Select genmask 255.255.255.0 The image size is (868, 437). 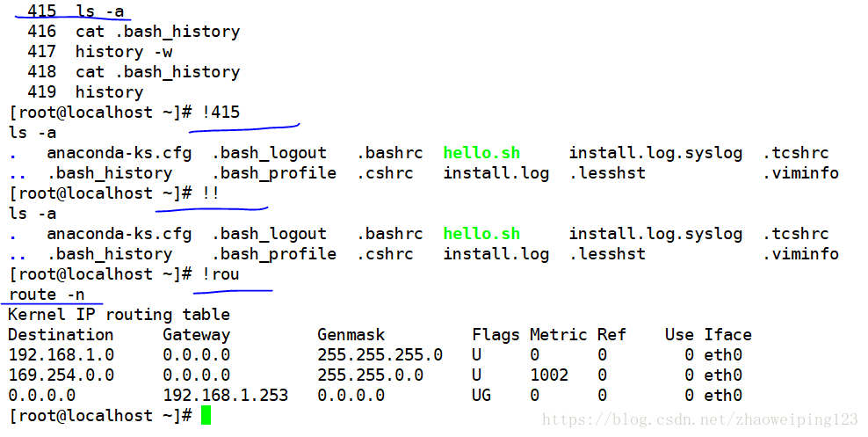(380, 355)
